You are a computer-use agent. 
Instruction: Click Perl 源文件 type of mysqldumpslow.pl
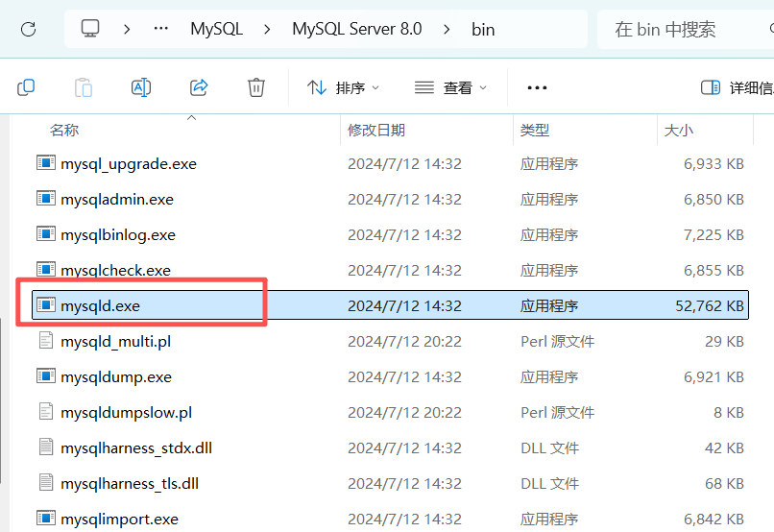pos(557,413)
